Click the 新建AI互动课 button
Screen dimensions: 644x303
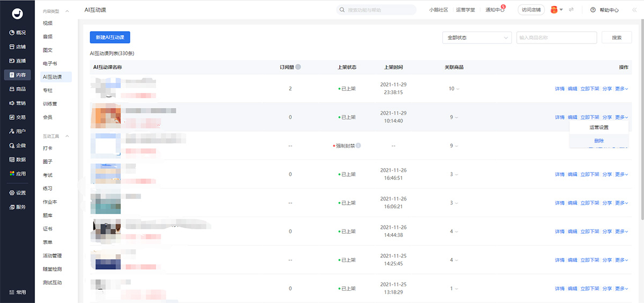(110, 37)
